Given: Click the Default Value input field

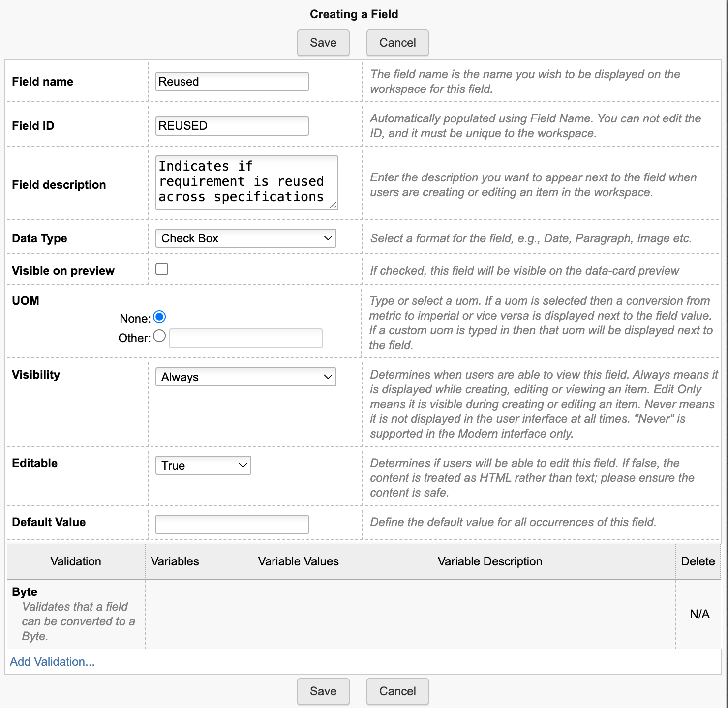Looking at the screenshot, I should click(232, 525).
